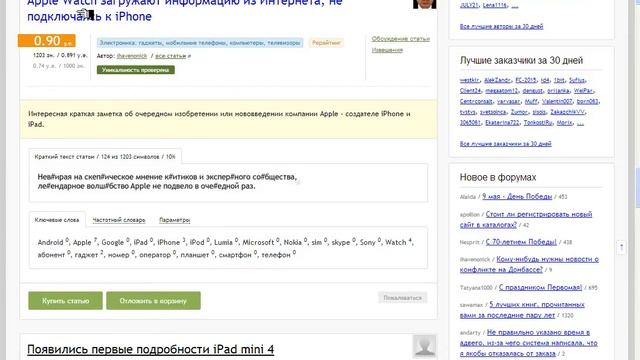Open the author profile link ihavenonick
The height and width of the screenshot is (360, 640).
pyautogui.click(x=132, y=56)
